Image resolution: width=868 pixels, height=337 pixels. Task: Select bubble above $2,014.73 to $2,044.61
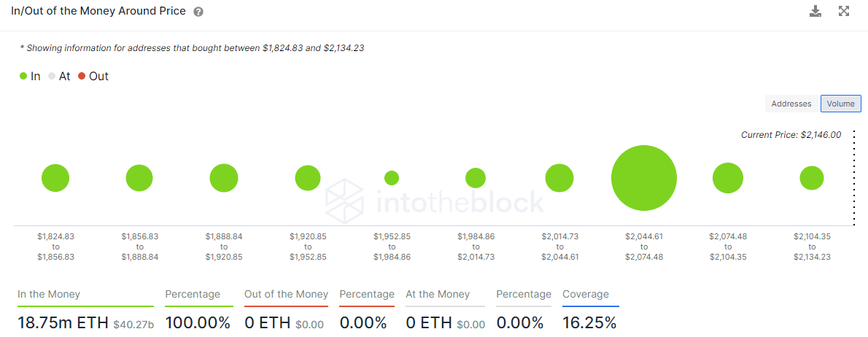point(559,178)
